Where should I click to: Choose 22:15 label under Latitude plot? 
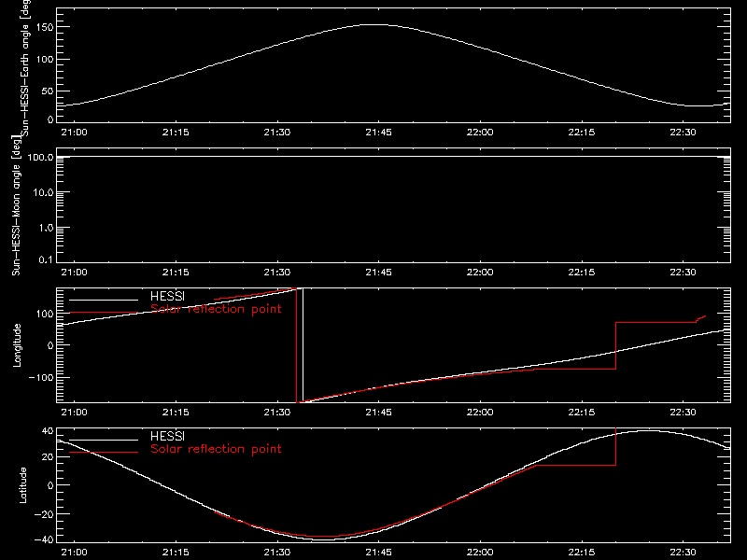582,553
